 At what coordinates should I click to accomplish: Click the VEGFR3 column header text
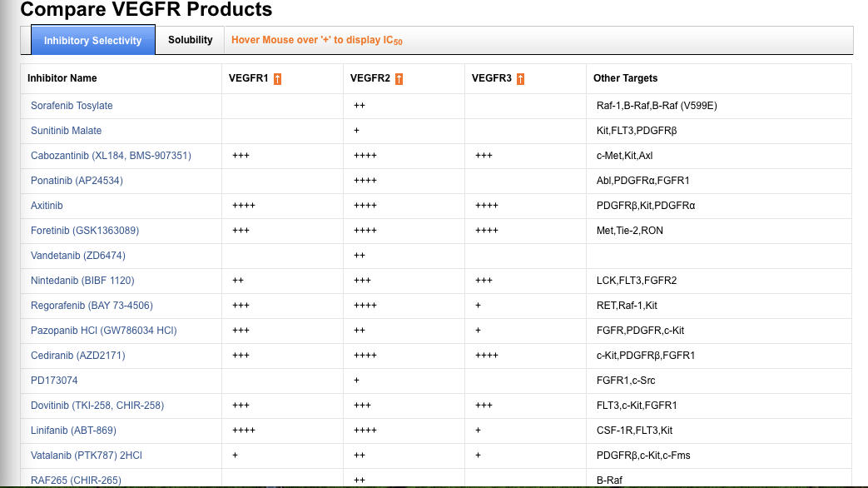[492, 78]
